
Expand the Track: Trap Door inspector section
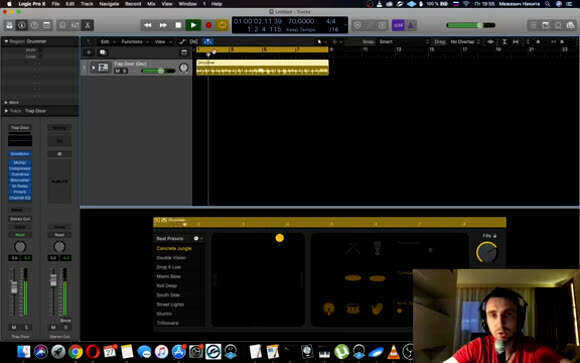pyautogui.click(x=6, y=111)
